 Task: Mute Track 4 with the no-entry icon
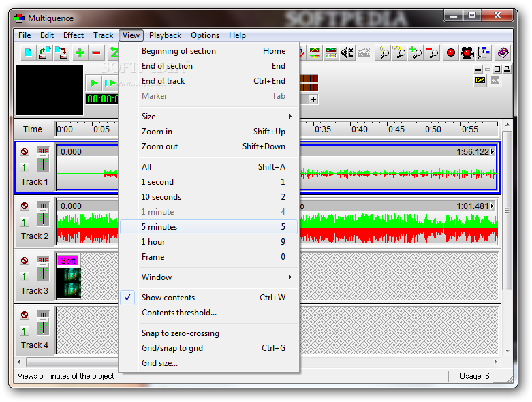25,315
